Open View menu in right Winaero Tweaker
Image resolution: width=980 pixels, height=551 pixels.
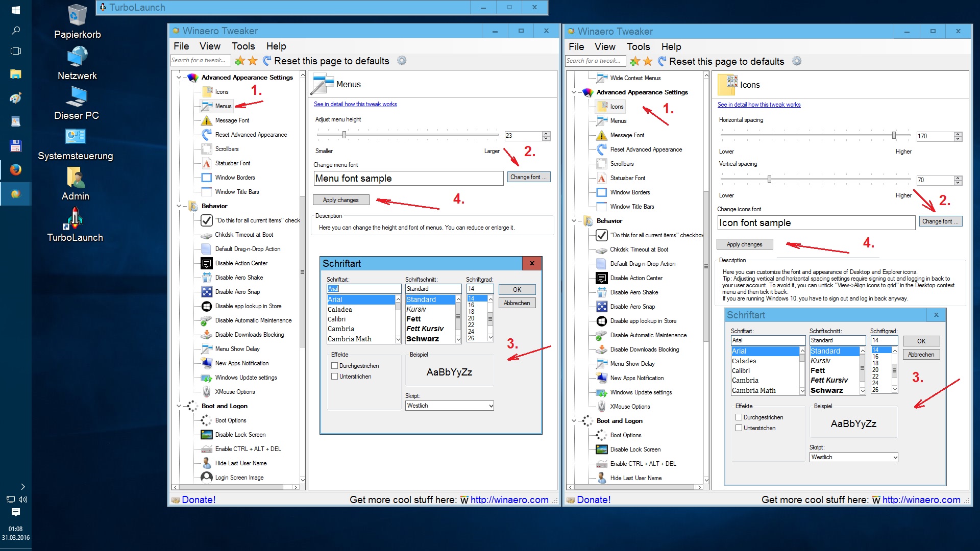click(x=605, y=47)
